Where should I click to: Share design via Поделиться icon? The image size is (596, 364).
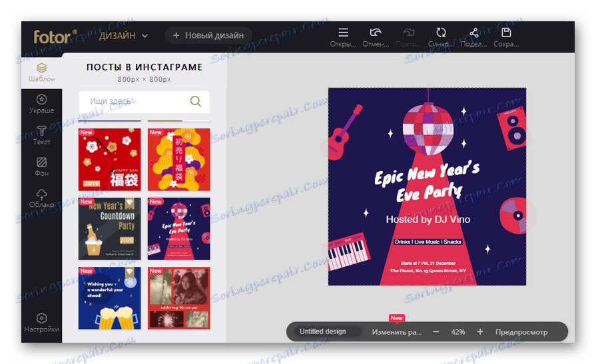coord(473,37)
